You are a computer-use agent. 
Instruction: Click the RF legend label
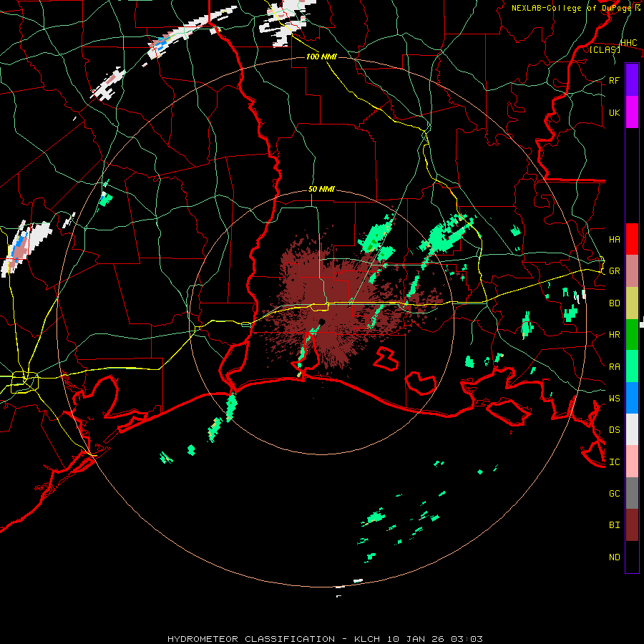(614, 80)
